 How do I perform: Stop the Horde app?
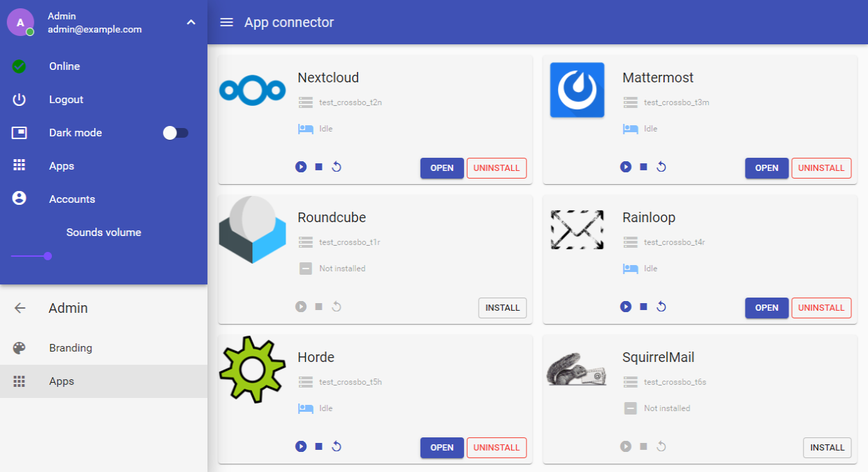pos(319,446)
